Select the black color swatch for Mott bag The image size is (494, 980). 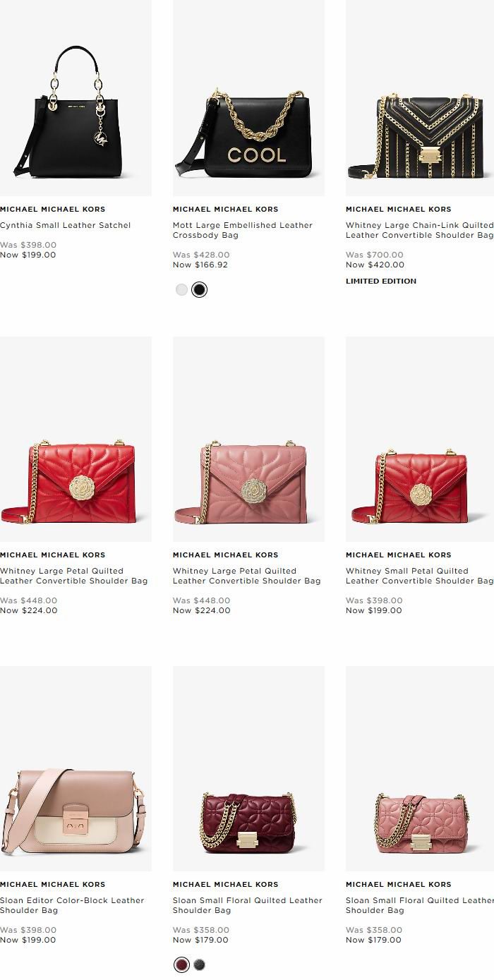pyautogui.click(x=200, y=289)
